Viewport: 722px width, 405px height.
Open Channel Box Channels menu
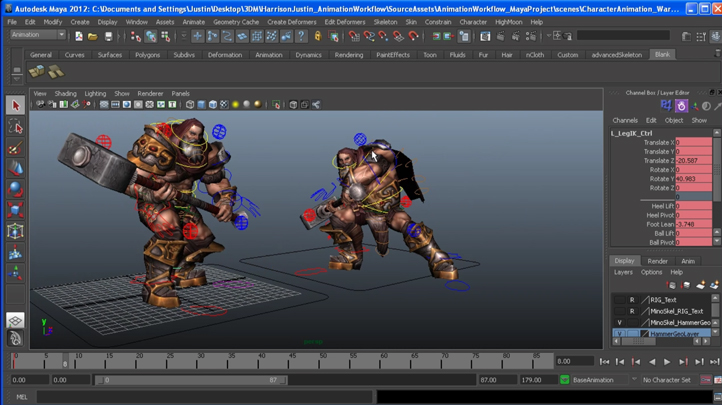point(625,121)
